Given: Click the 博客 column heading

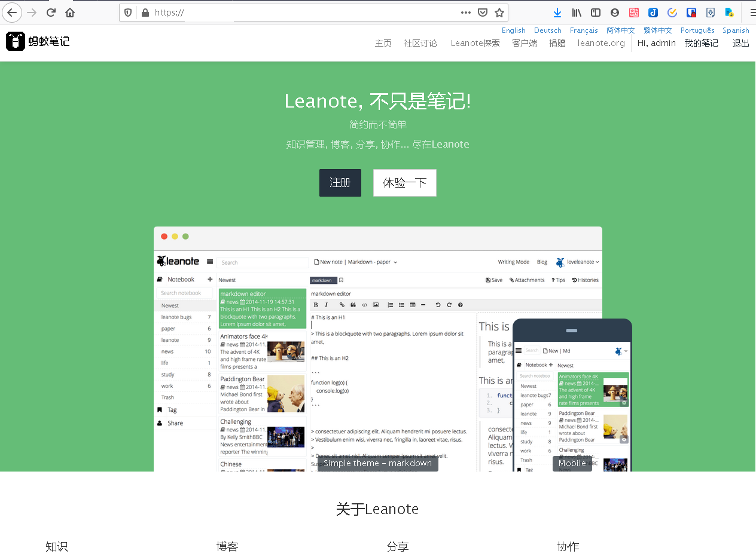Looking at the screenshot, I should (227, 547).
